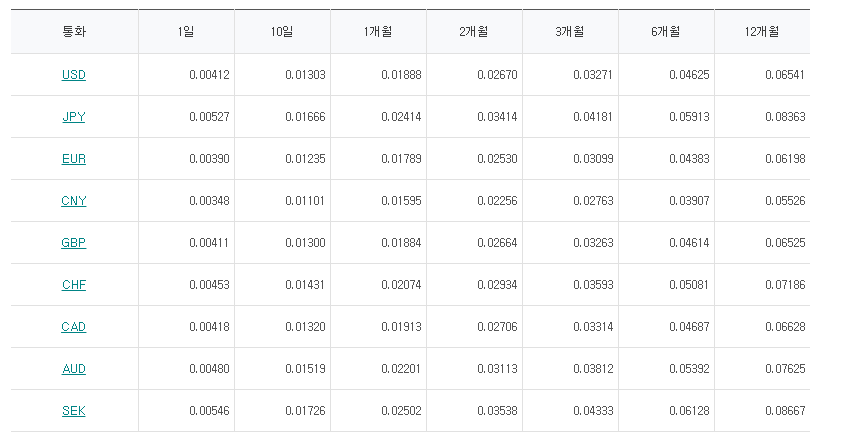The width and height of the screenshot is (843, 432).
Task: Select EUR 3개월 value 0.03099
Action: [x=593, y=159]
